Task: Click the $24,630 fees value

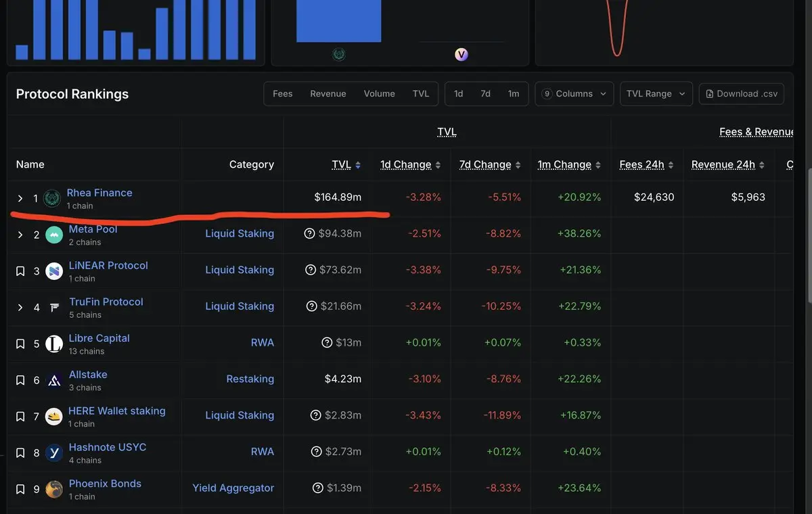Action: (x=654, y=197)
